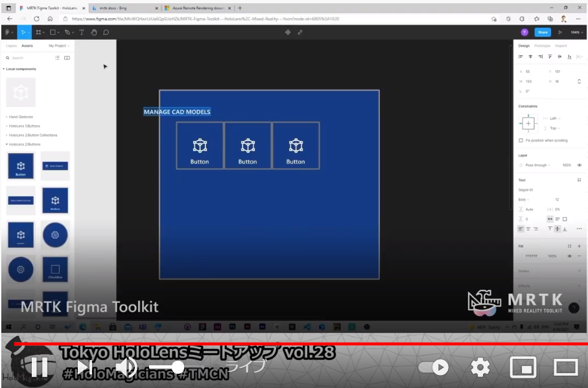Viewport: 588px width, 388px height.
Task: Open the Left horizontal constraint dropdown
Action: click(555, 118)
